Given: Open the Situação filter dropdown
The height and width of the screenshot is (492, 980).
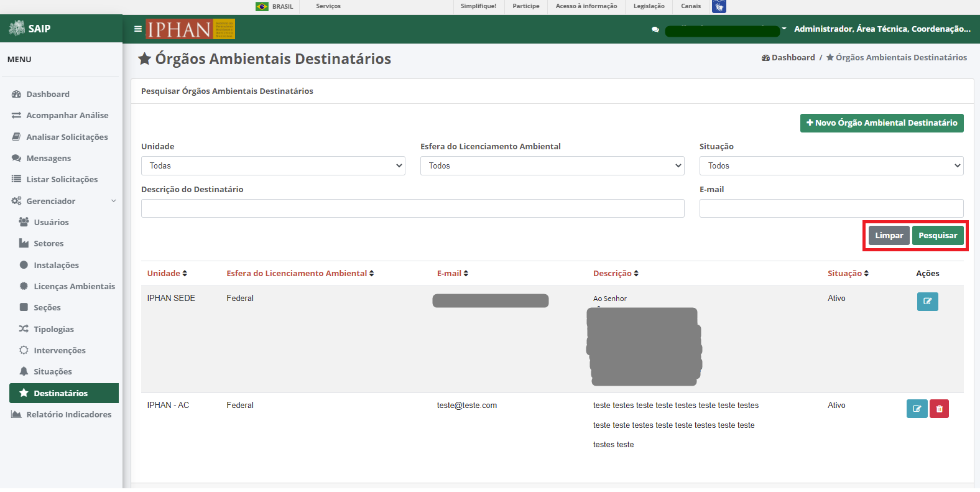Looking at the screenshot, I should [x=831, y=165].
